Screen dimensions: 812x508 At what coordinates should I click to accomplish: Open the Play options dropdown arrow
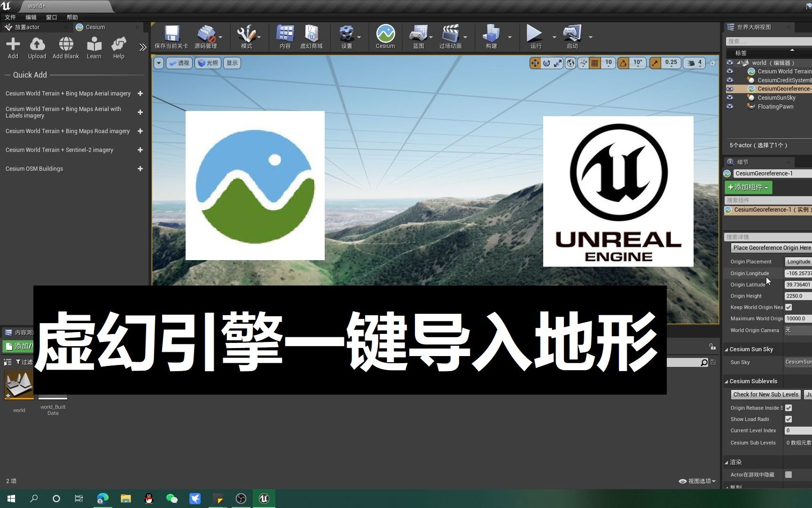click(x=554, y=37)
